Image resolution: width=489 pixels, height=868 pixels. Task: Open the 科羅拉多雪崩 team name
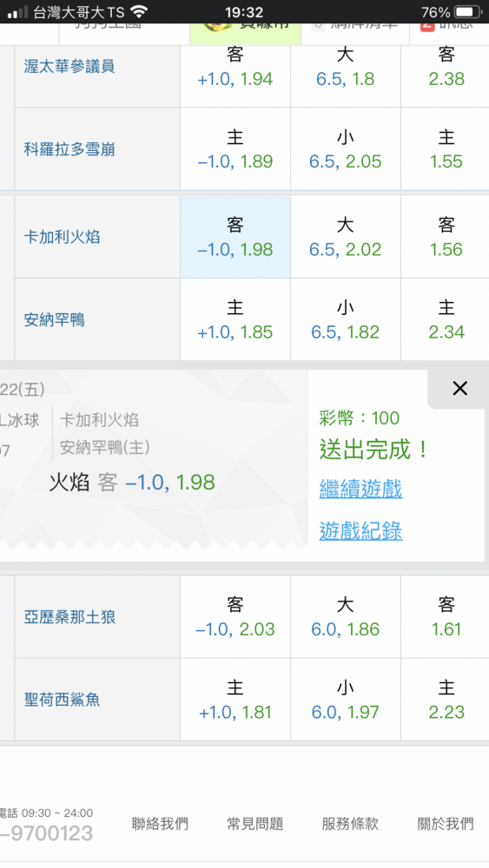tap(69, 149)
